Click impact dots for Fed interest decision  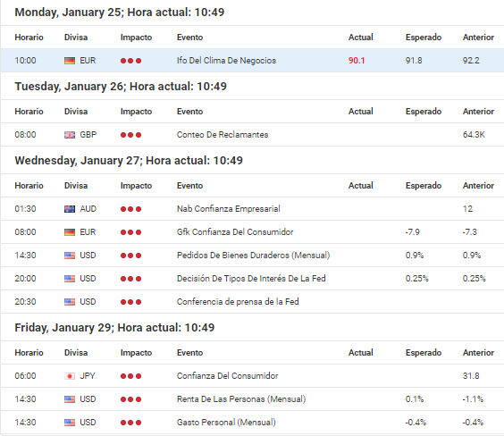tap(130, 279)
